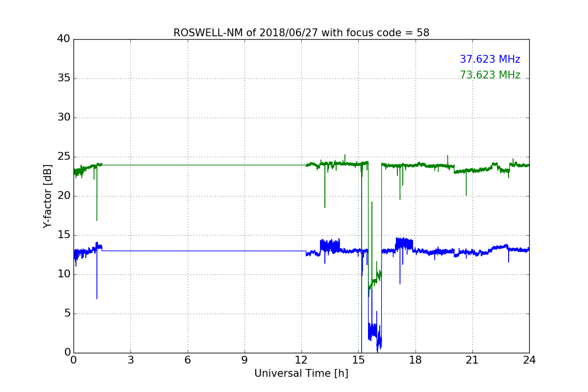Viewport: 588px width, 392px height.
Task: Click y-axis tick label 35
Action: tap(64, 78)
